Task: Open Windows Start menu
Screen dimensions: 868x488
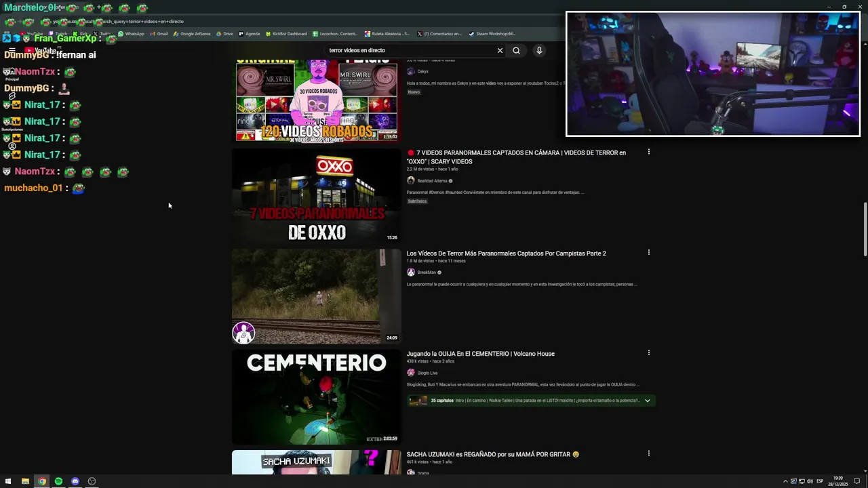Action: click(x=8, y=481)
